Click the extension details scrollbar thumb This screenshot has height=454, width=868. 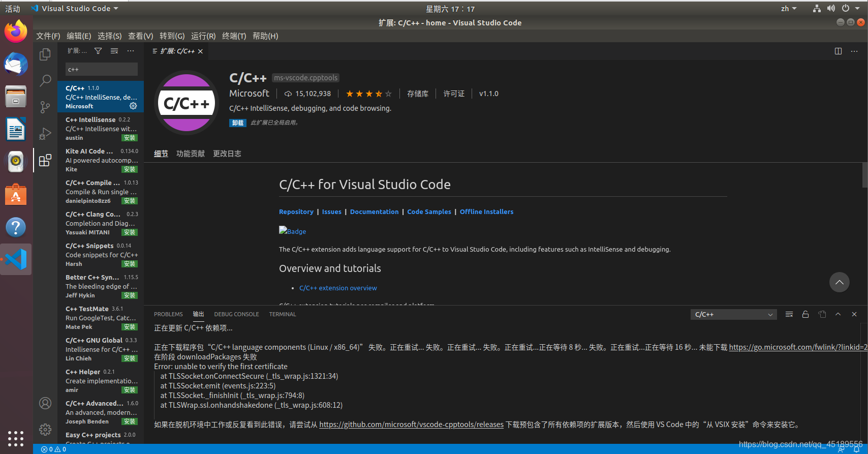point(865,175)
